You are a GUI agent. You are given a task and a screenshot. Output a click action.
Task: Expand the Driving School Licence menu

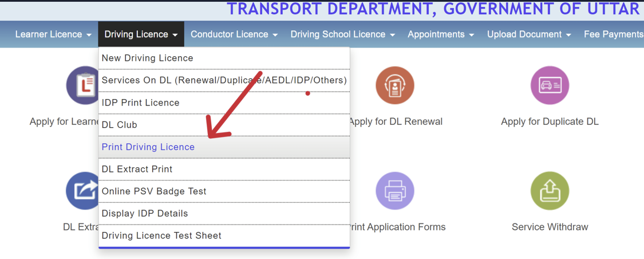pyautogui.click(x=342, y=34)
